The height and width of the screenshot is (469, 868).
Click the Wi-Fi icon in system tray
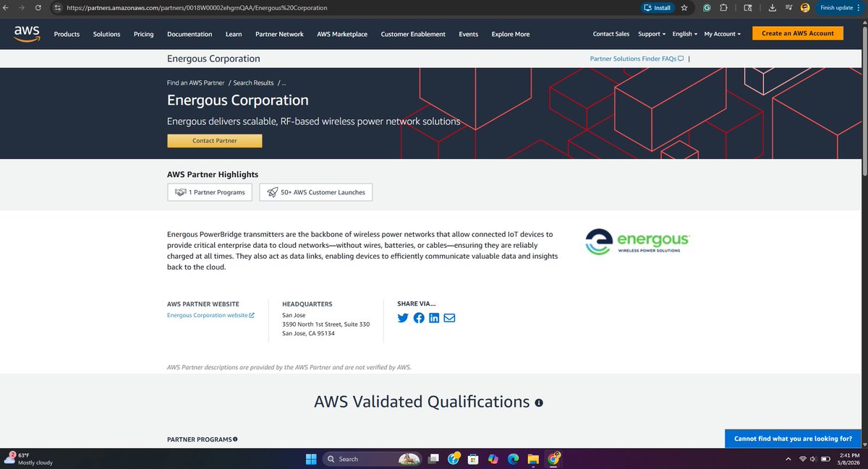click(802, 459)
